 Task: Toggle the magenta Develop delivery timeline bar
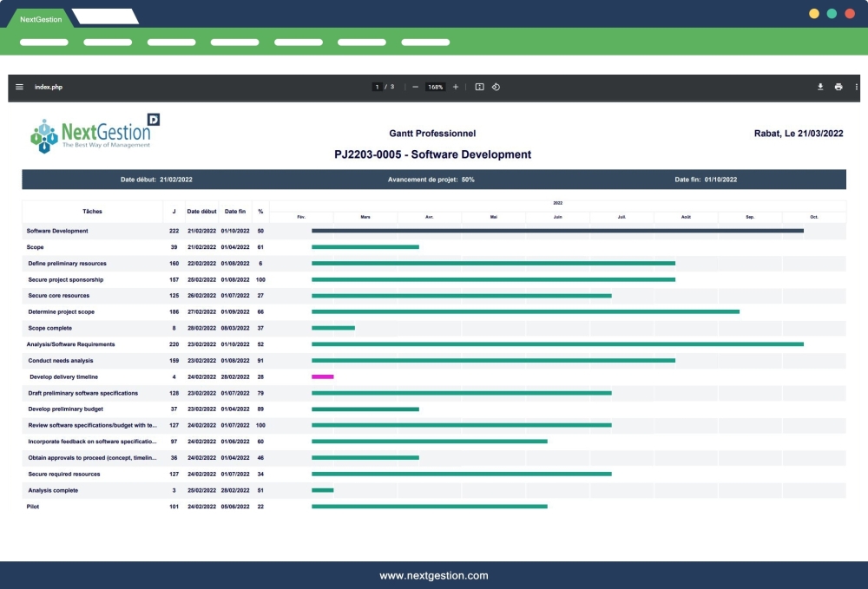point(323,376)
